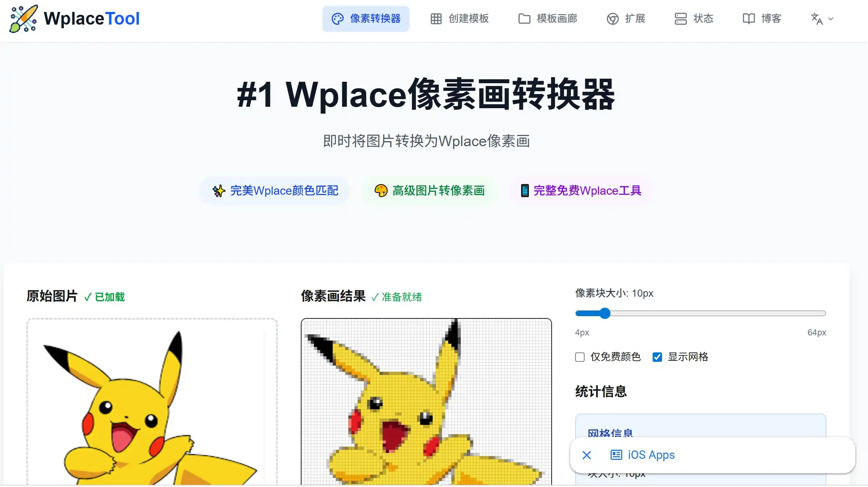Screen dimensions: 868x487
Task: Click the 准备就绪 status text
Action: pyautogui.click(x=397, y=297)
